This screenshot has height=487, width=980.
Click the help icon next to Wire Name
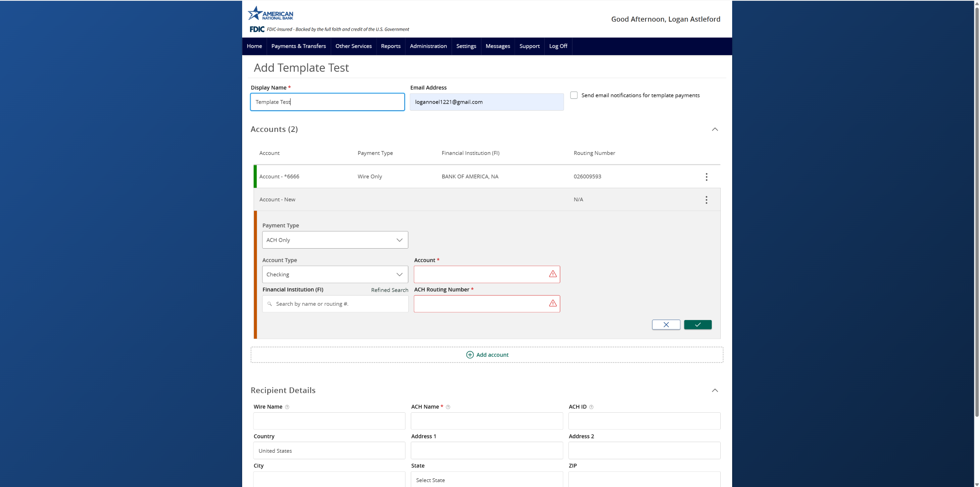point(287,407)
